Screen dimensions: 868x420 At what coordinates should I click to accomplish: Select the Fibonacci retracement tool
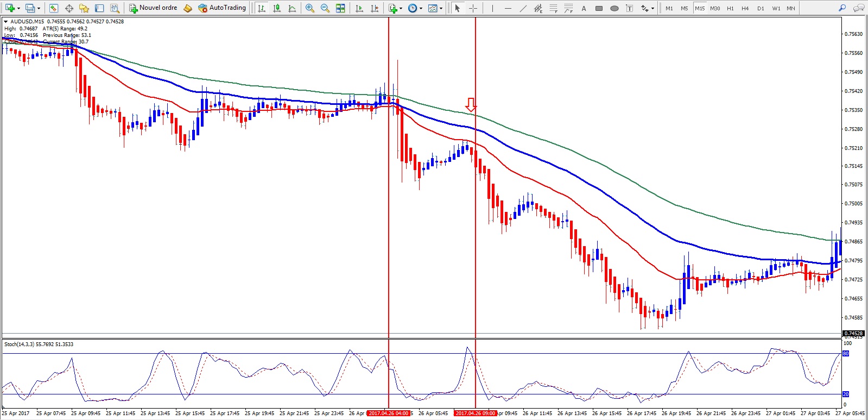pos(553,8)
